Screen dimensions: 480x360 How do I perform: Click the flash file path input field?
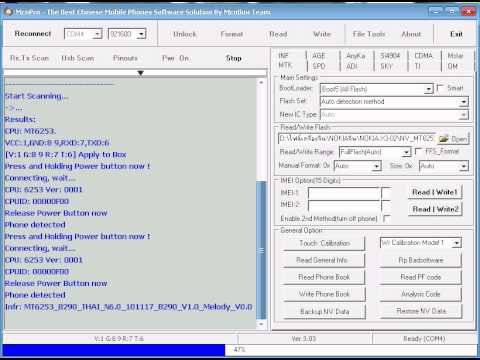(x=356, y=139)
